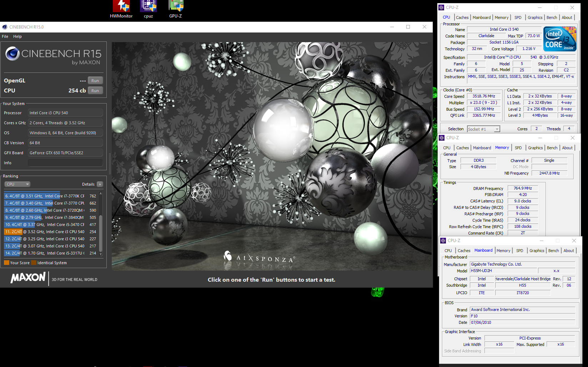This screenshot has width=588, height=367.
Task: Open the Help menu in Cinebench
Action: click(x=17, y=36)
